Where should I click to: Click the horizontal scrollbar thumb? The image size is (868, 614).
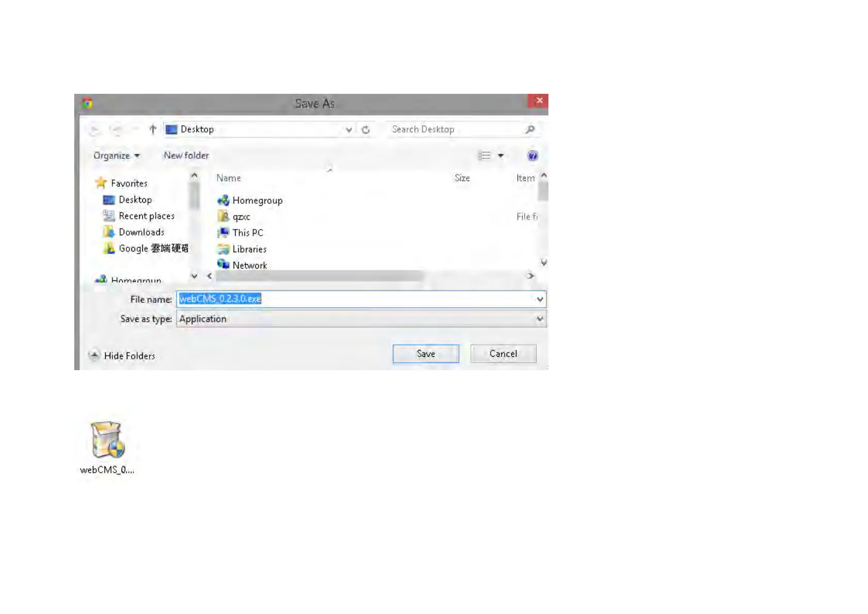click(x=320, y=276)
